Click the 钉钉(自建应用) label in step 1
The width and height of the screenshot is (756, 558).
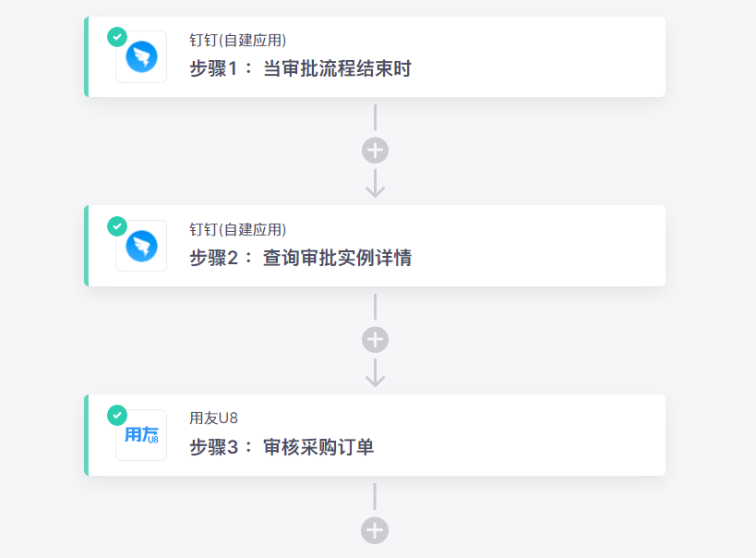pos(238,41)
